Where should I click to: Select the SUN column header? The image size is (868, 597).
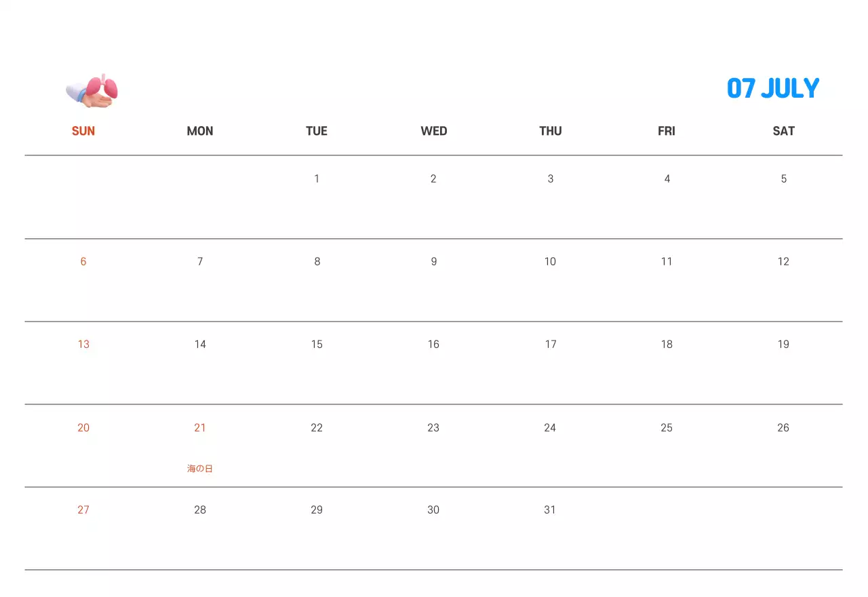pos(83,131)
